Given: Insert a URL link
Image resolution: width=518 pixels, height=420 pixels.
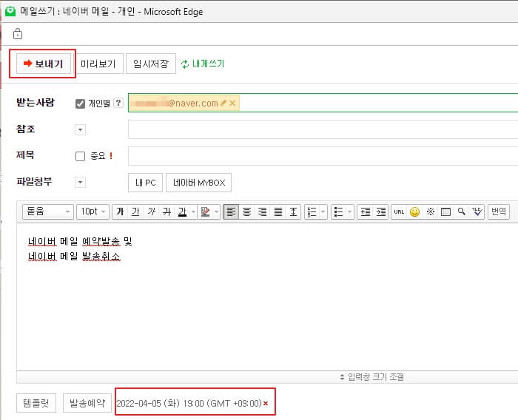Looking at the screenshot, I should [x=399, y=211].
